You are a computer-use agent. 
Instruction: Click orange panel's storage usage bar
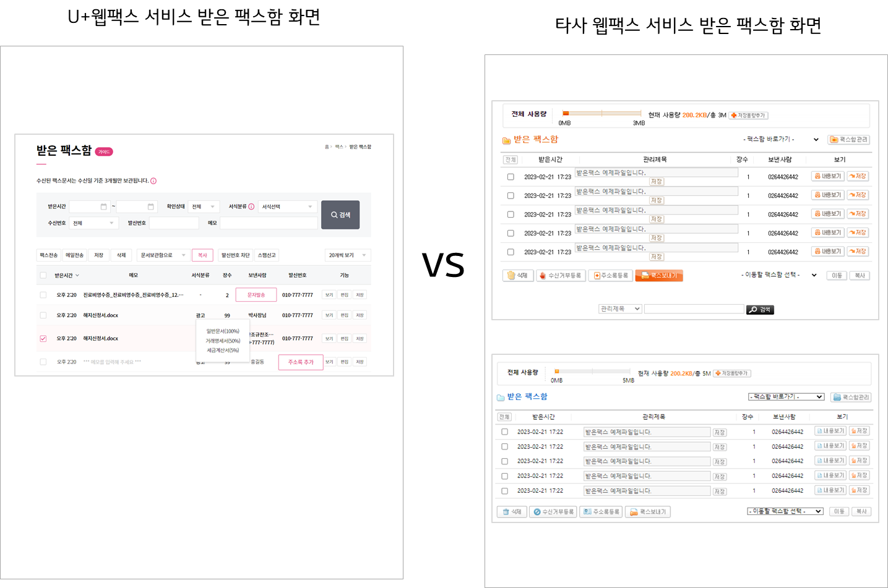[x=601, y=113]
